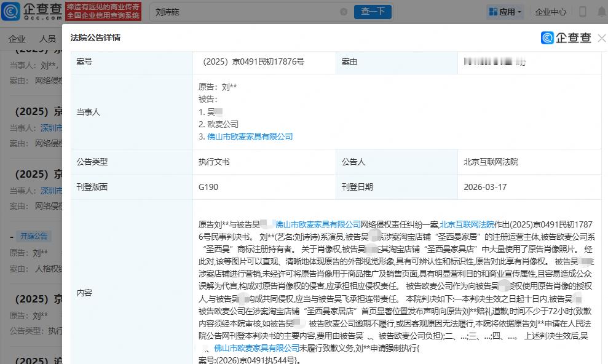Switch to the 企业 tab in the sidebar
Screen dimensions: 608x364
(x=17, y=38)
